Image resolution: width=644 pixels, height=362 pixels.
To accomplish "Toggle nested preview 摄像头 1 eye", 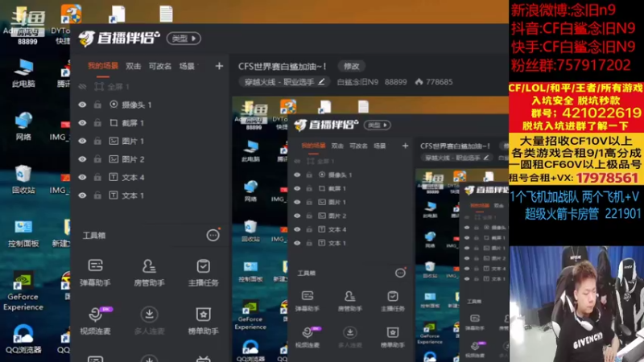I will point(297,175).
